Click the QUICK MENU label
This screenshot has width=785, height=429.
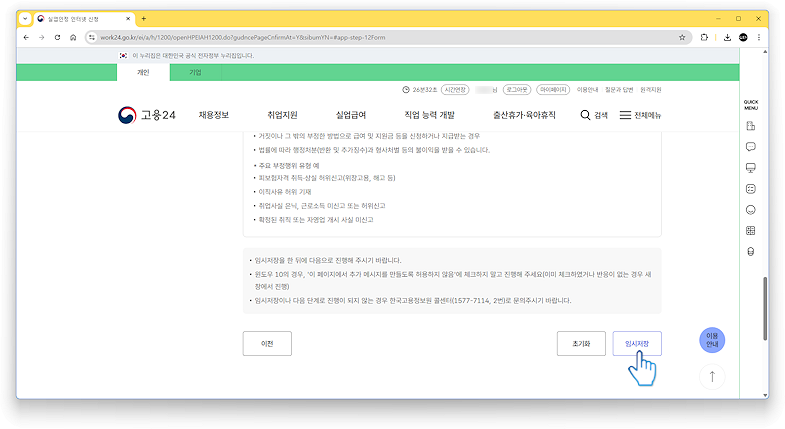(x=750, y=105)
